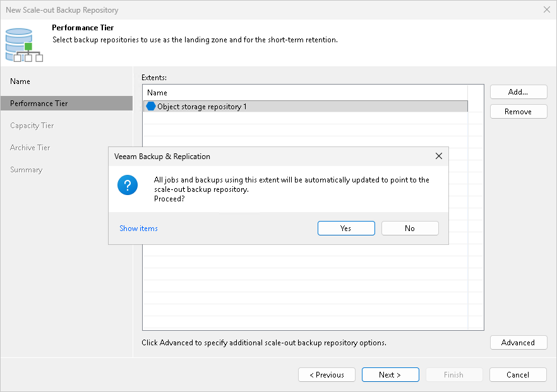Click the Object storage repository 1 extent icon
The width and height of the screenshot is (557, 392).
pos(150,106)
